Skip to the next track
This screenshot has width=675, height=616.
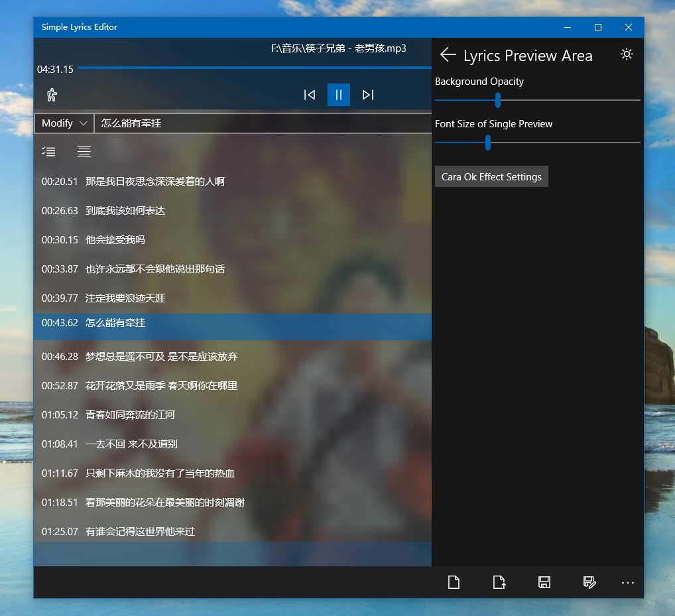367,95
